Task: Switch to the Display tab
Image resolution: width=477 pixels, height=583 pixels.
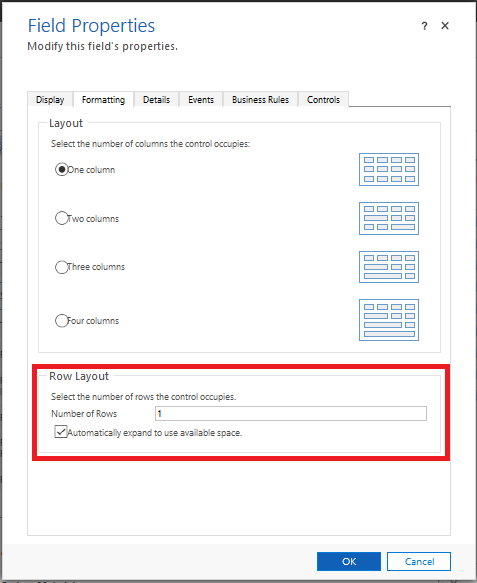Action: (50, 100)
